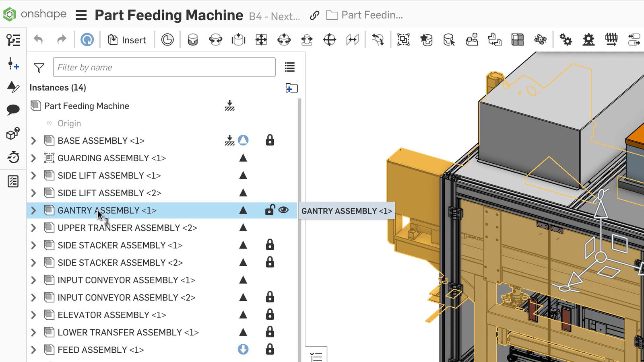
Task: Click the Comments speech bubble icon
Action: coord(13,109)
